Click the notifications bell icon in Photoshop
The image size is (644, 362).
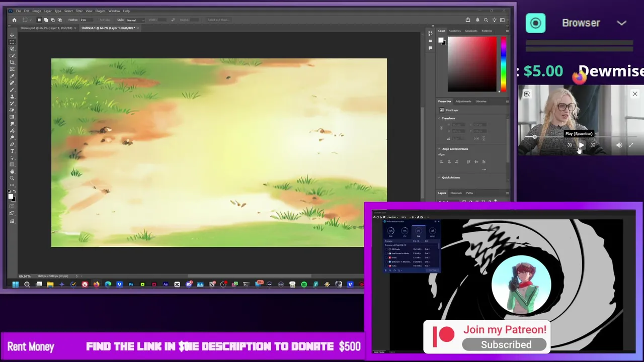pyautogui.click(x=477, y=20)
